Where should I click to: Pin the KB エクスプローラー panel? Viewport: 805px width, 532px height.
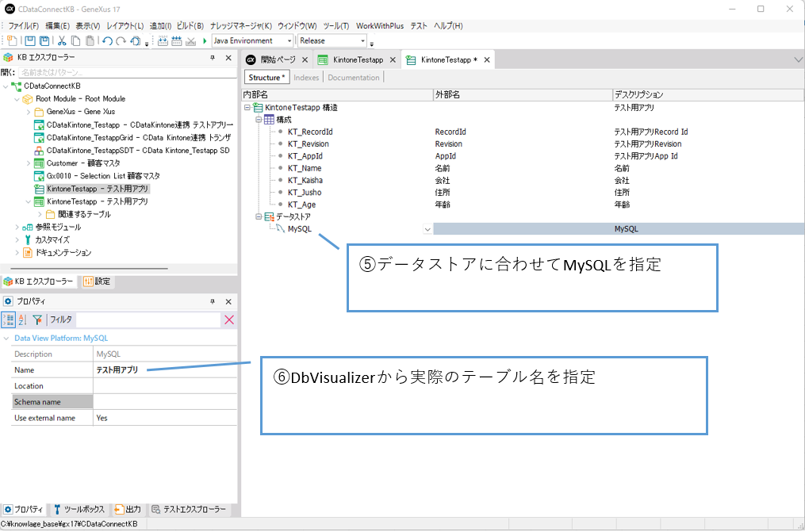213,57
